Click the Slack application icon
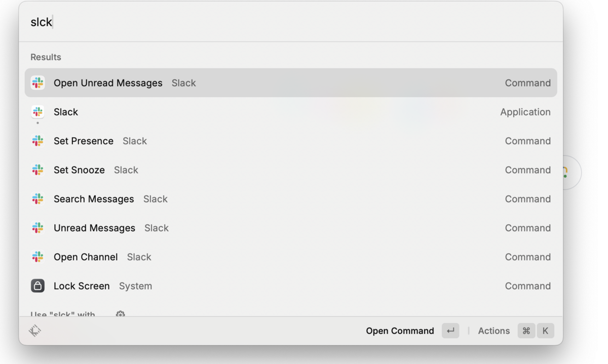Screen dimensions: 608x364 [37, 112]
